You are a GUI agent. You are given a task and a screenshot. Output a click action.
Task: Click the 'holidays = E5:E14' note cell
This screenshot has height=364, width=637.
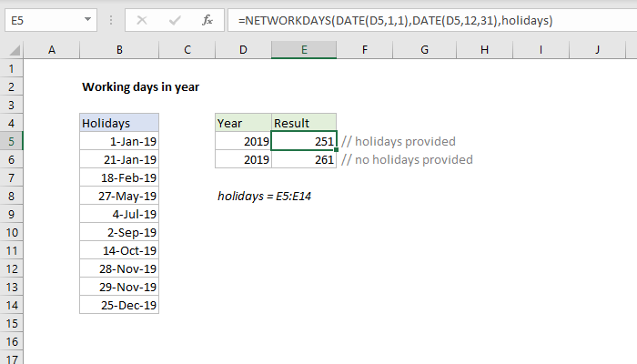click(266, 196)
